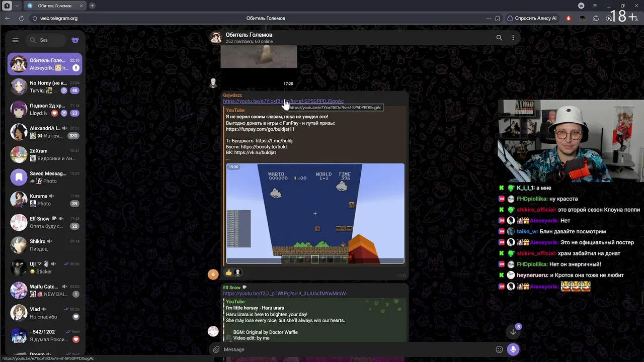Screen dimensions: 644x362
Task: Open the browser extensions puzzle icon
Action: [596, 18]
